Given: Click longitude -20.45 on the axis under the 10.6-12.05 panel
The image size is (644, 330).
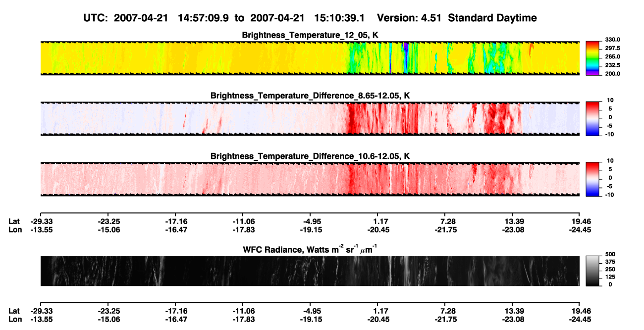Looking at the screenshot, I should coord(377,230).
